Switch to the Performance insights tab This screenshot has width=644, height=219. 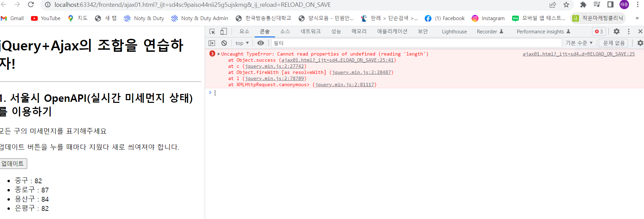pyautogui.click(x=543, y=32)
